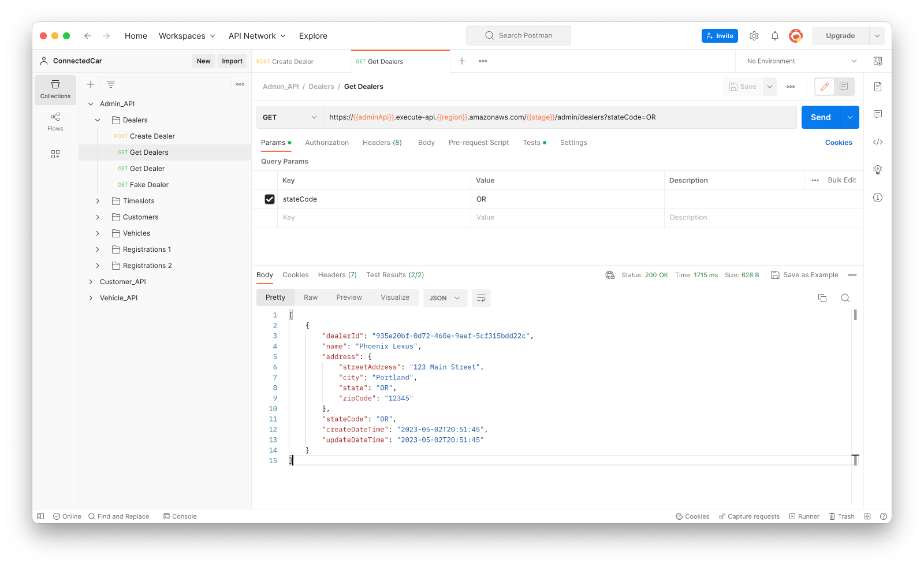
Task: Open the No Environment selector
Action: (x=802, y=61)
